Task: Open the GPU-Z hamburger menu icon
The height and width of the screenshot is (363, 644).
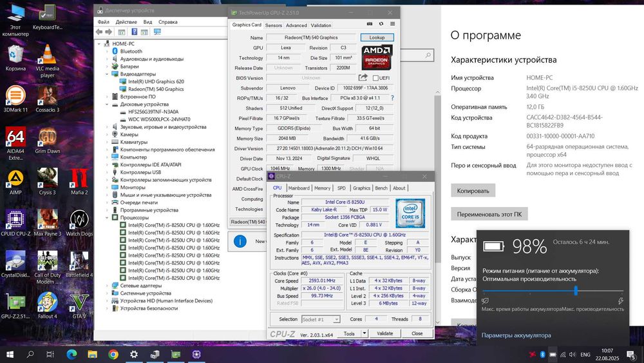Action: pyautogui.click(x=393, y=24)
